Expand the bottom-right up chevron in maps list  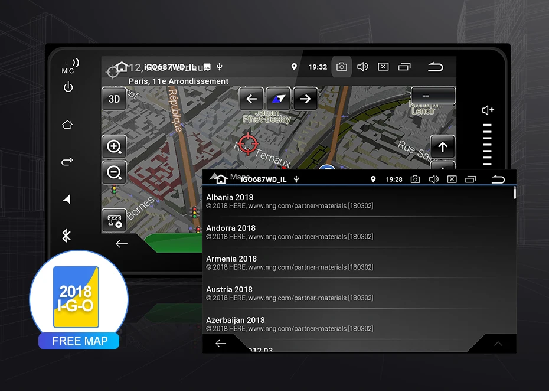(498, 344)
